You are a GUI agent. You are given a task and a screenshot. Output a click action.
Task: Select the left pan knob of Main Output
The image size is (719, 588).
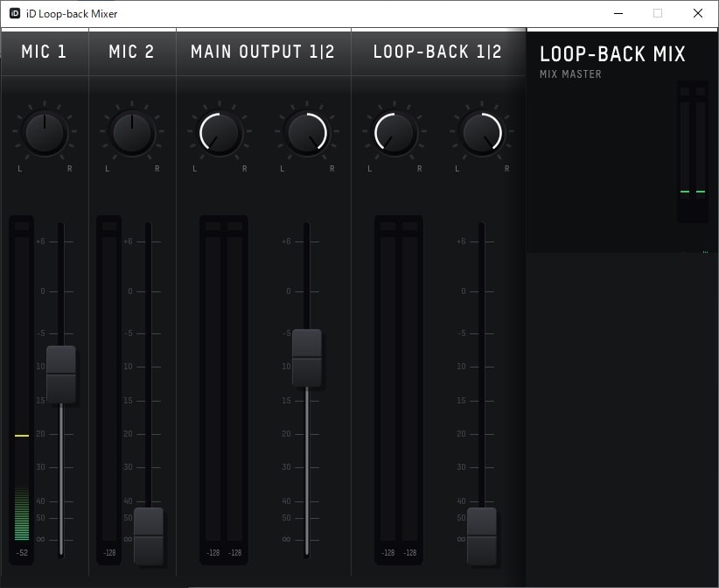[220, 133]
